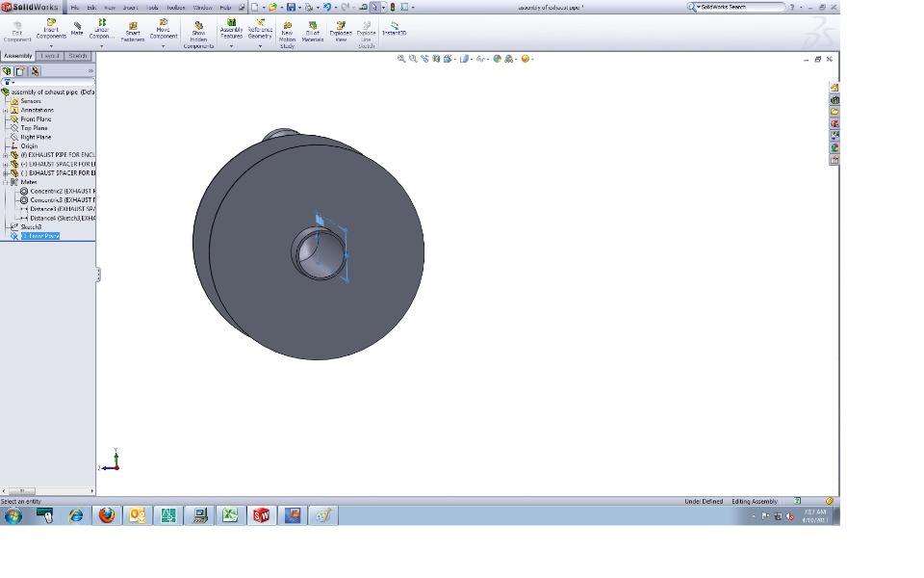
Task: Click Show Hidden Components
Action: (x=198, y=35)
